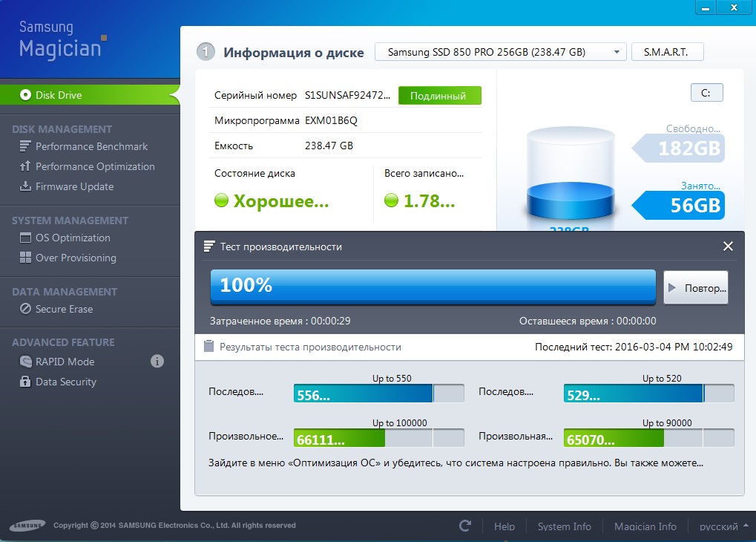Screen dimensions: 756x542
Task: Click the sequential write 529 result bar
Action: click(648, 394)
